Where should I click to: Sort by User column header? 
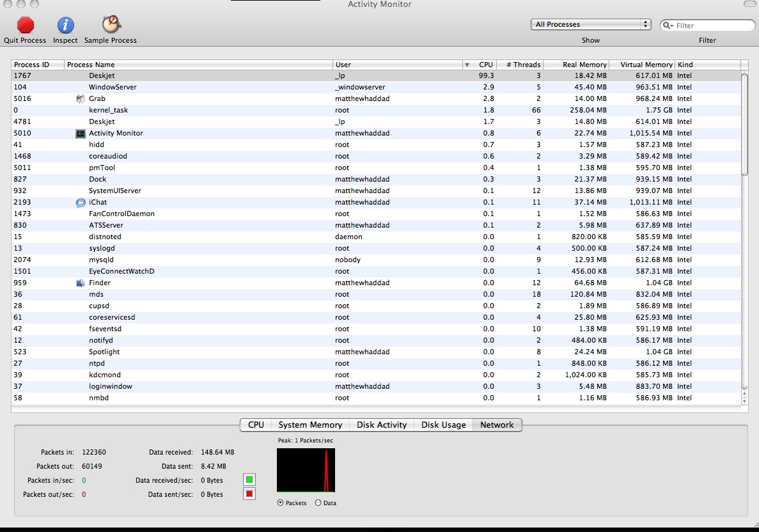398,65
